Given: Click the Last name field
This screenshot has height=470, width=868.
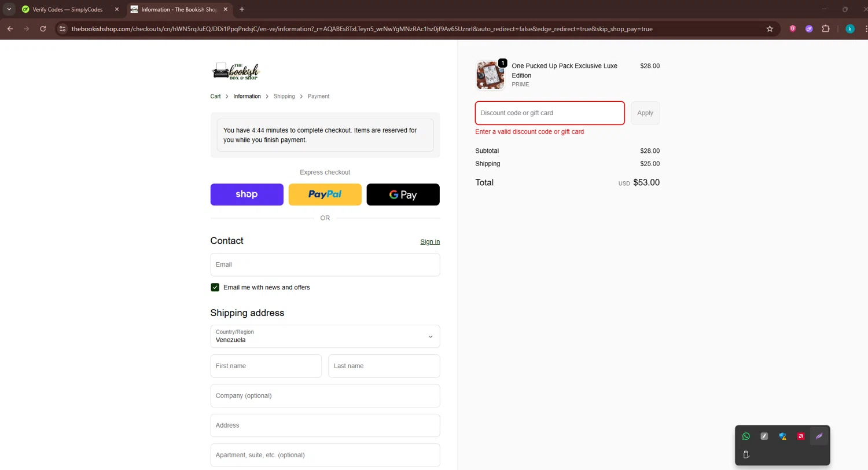Looking at the screenshot, I should coord(384,366).
